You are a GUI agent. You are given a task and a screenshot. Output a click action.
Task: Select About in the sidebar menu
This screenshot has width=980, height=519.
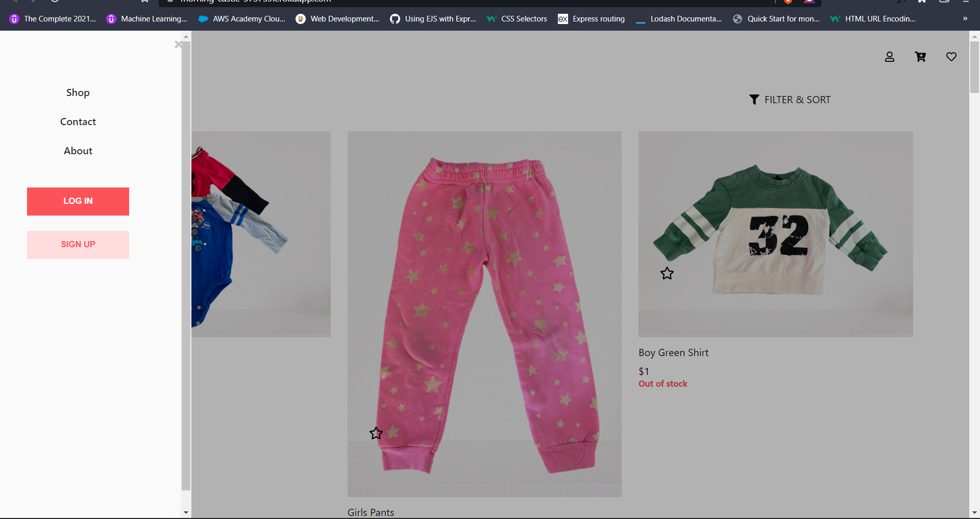[78, 151]
